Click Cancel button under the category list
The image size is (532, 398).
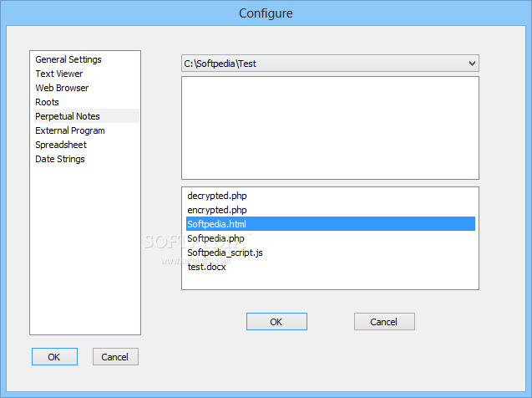pyautogui.click(x=115, y=356)
